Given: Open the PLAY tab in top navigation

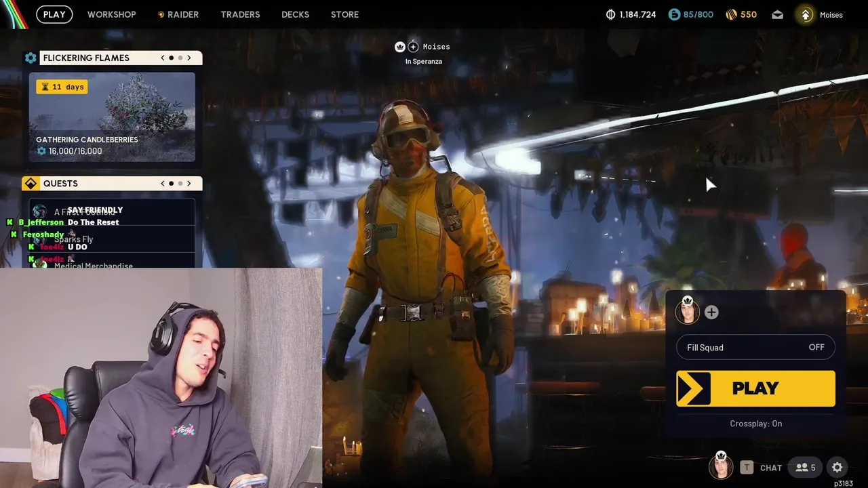Looking at the screenshot, I should coord(54,14).
